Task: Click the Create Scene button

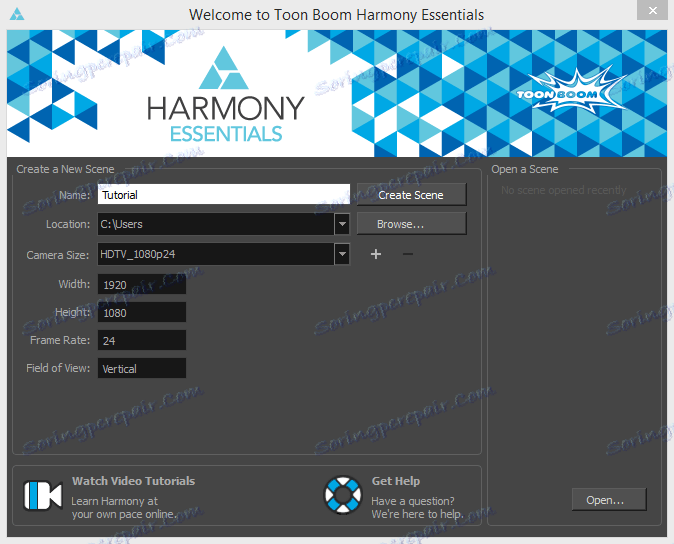Action: pyautogui.click(x=411, y=195)
